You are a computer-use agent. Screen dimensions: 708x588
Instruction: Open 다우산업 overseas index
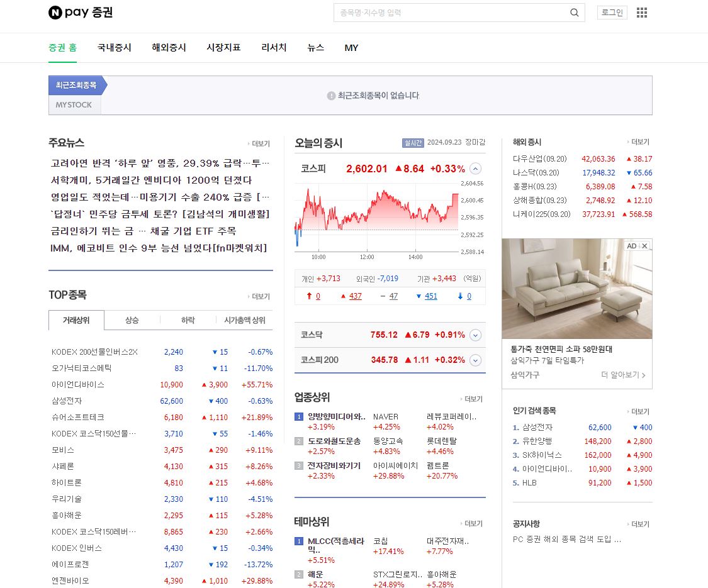click(x=539, y=159)
